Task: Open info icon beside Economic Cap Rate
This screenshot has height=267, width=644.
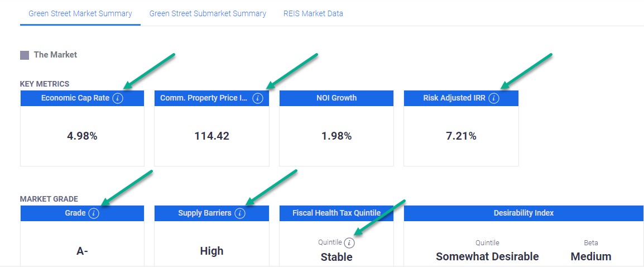Action: [117, 98]
